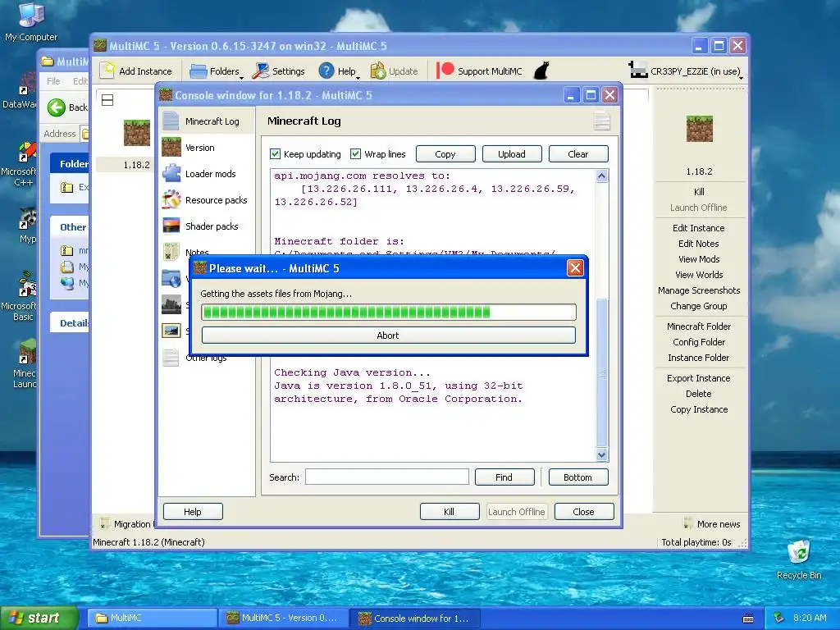Open the Folders dropdown in MultiMC toolbar
Screen dimensions: 840x630
click(x=216, y=71)
